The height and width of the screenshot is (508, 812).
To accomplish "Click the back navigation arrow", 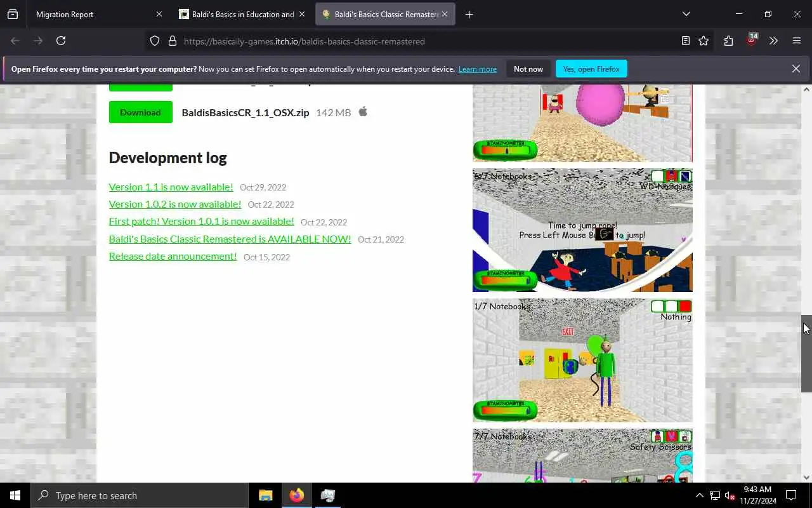I will point(15,41).
